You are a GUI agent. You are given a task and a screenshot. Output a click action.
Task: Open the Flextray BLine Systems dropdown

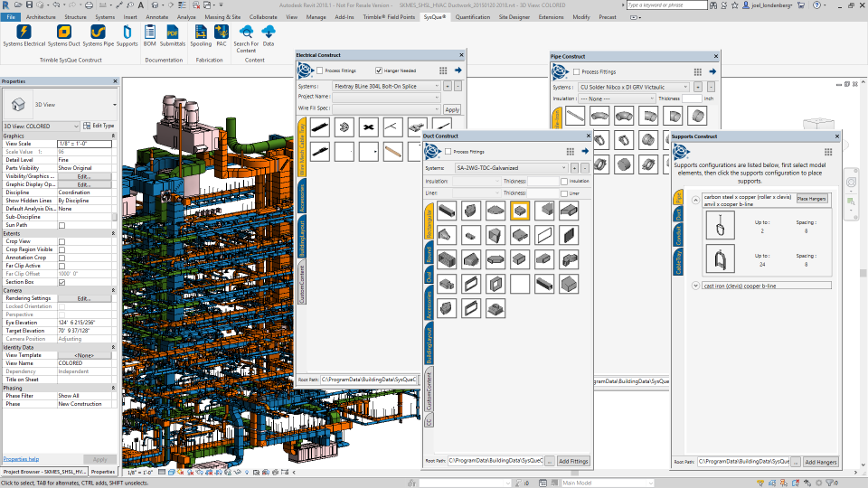(x=437, y=86)
